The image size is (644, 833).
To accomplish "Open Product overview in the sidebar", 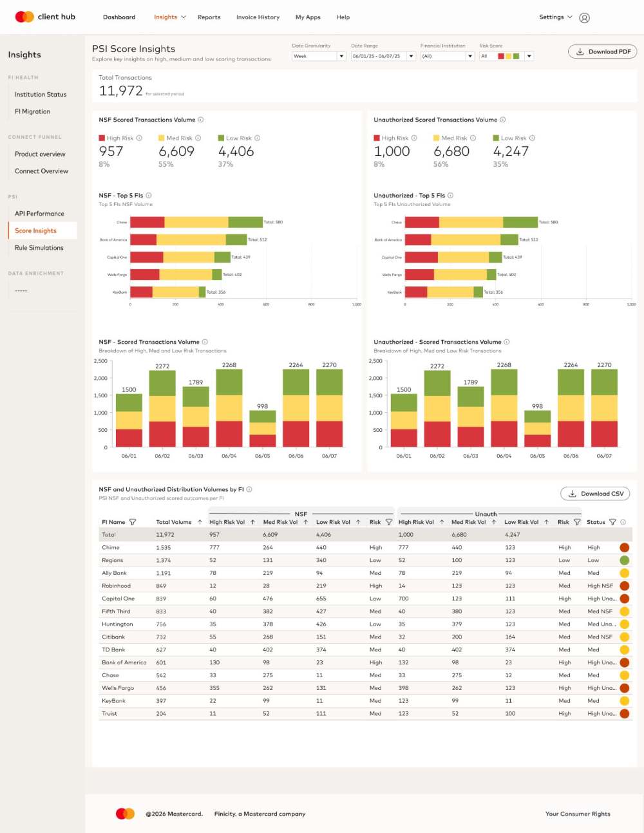I will coord(40,154).
